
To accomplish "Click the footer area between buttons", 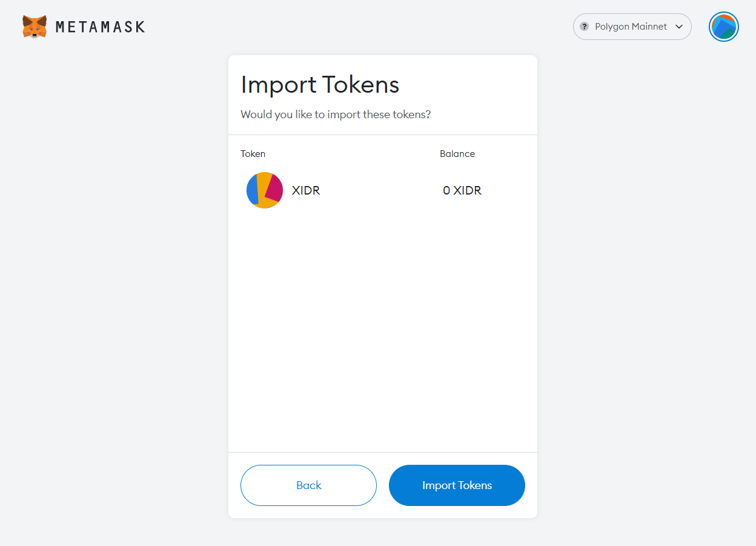I will pos(383,485).
